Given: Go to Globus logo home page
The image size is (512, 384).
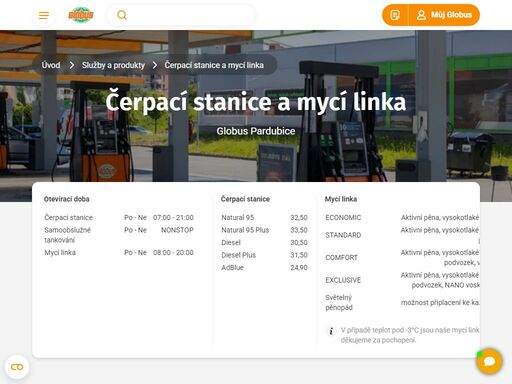Looking at the screenshot, I should (81, 15).
